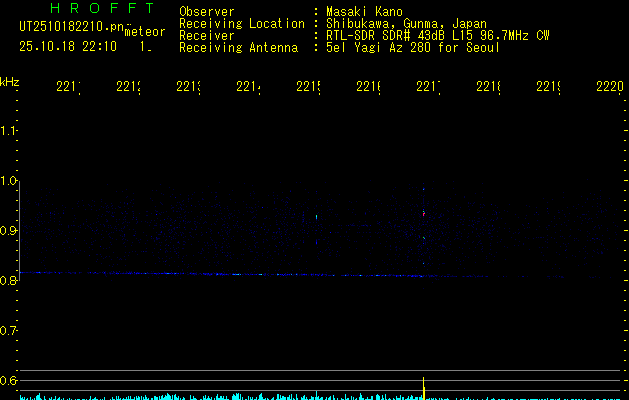
Task: Click the kHz axis unit label
Action: pos(10,82)
